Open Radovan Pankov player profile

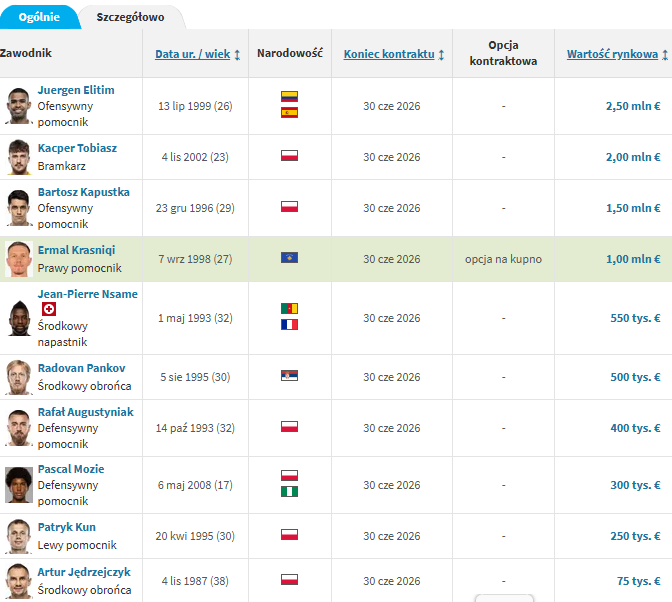click(x=81, y=368)
